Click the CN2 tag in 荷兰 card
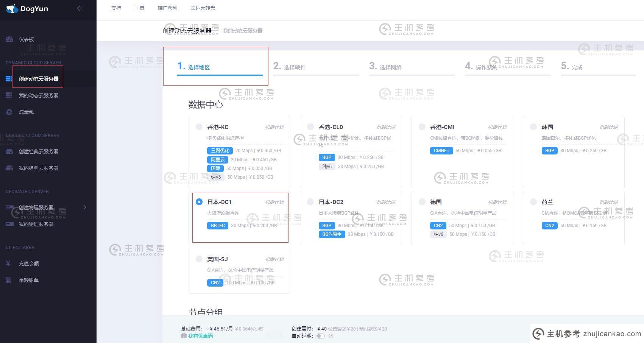This screenshot has width=644, height=343. tap(550, 226)
